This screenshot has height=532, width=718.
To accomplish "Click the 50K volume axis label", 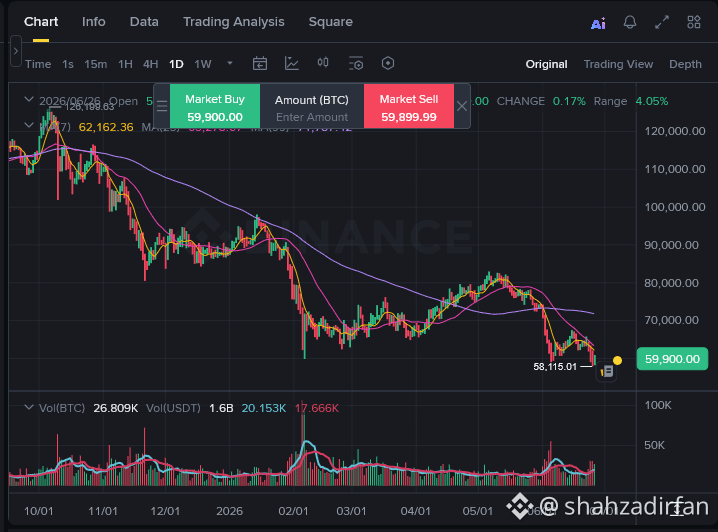I will [654, 445].
